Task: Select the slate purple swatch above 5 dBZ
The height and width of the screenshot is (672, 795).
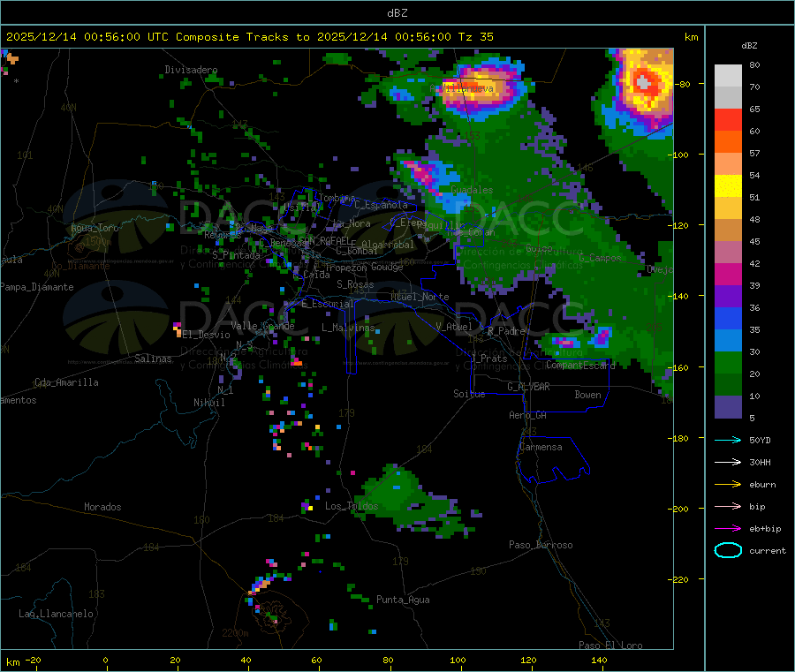Action: coord(728,407)
